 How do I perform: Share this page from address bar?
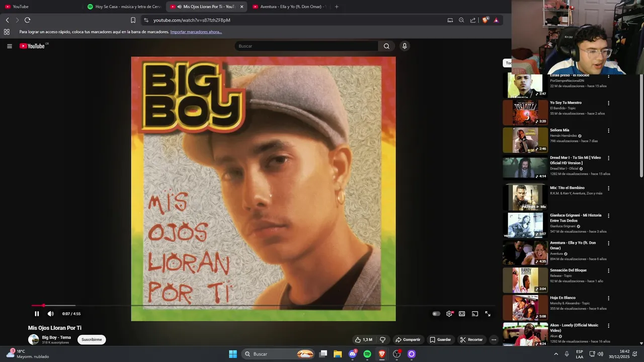click(473, 20)
